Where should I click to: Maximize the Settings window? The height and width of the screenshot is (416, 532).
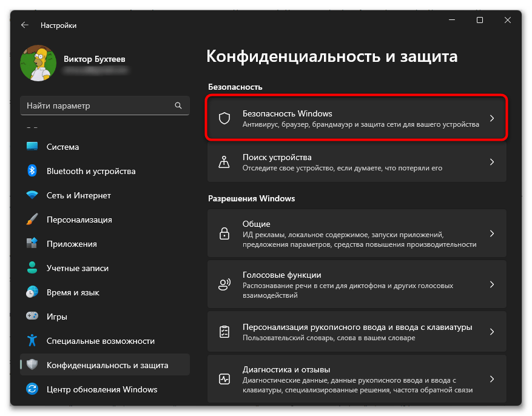[480, 20]
